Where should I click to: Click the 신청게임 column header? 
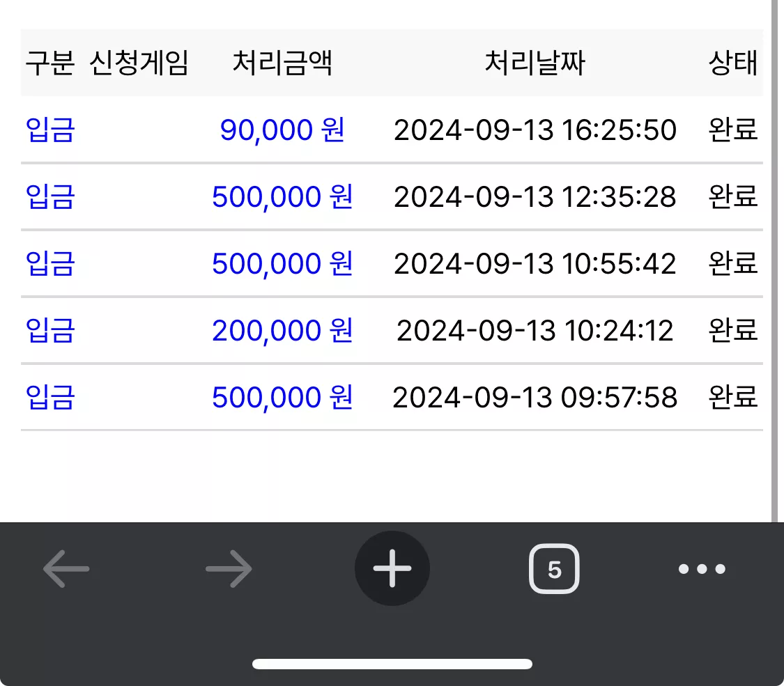(x=139, y=63)
